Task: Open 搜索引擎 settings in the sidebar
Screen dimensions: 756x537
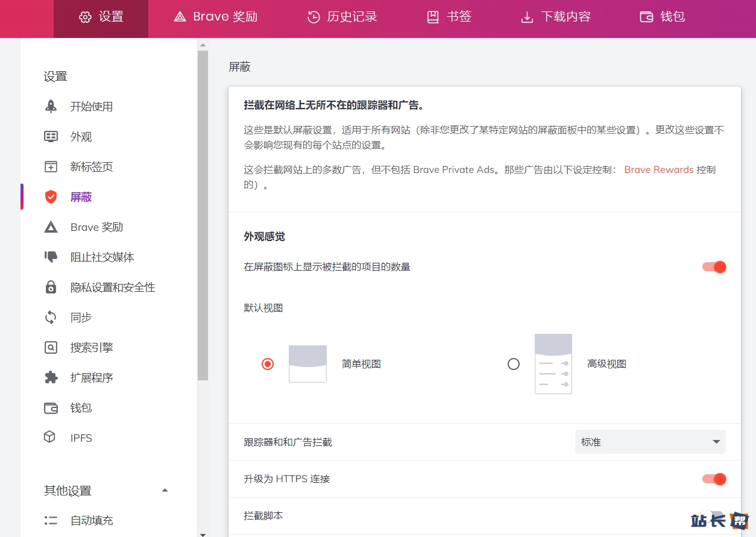Action: tap(92, 348)
